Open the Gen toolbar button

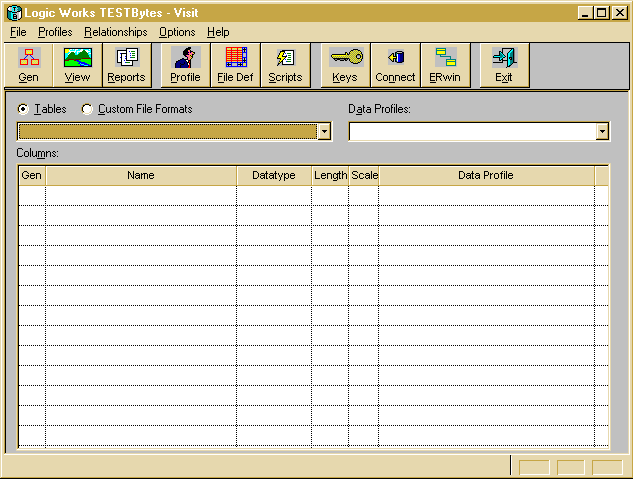pyautogui.click(x=29, y=65)
